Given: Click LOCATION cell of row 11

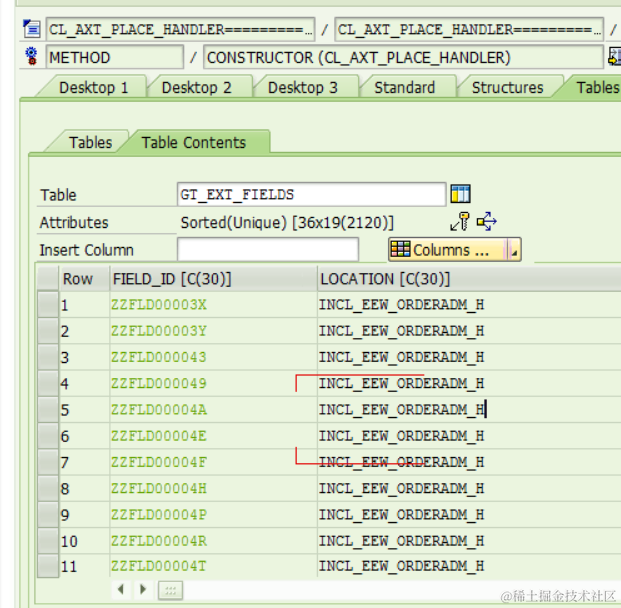Looking at the screenshot, I should [x=469, y=566].
